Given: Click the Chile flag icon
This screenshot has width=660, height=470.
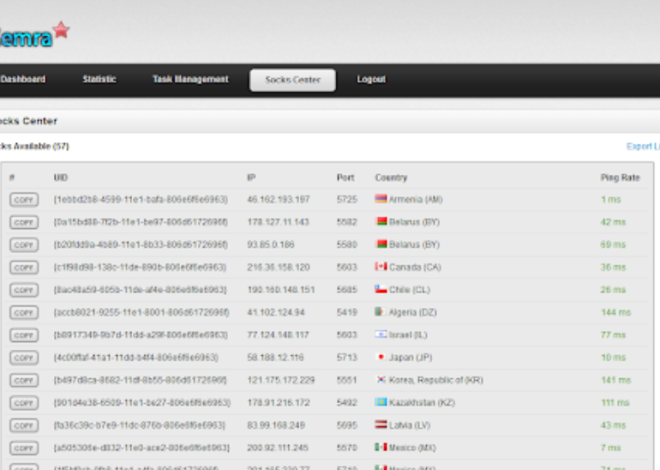Looking at the screenshot, I should coord(381,289).
